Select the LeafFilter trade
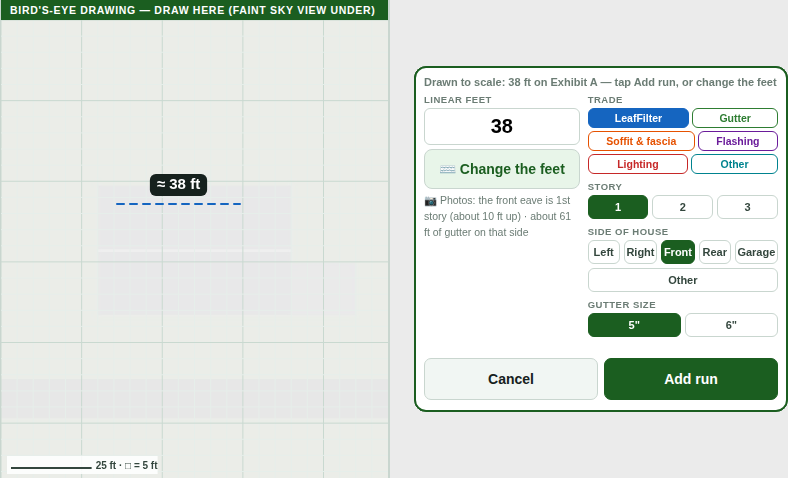Viewport: 788px width, 478px height. click(638, 118)
